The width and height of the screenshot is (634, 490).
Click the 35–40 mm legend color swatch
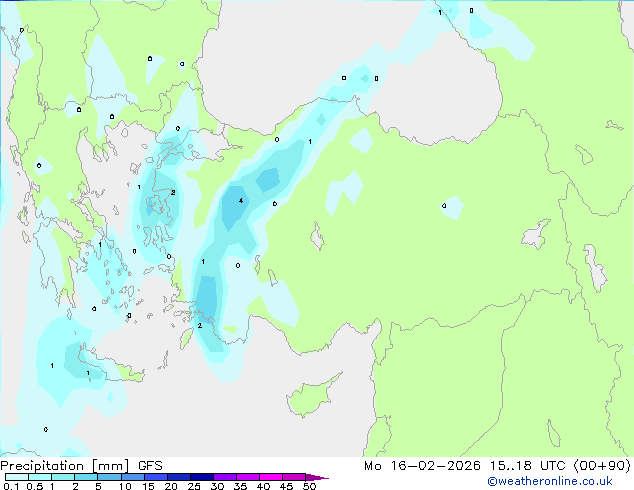click(x=247, y=477)
